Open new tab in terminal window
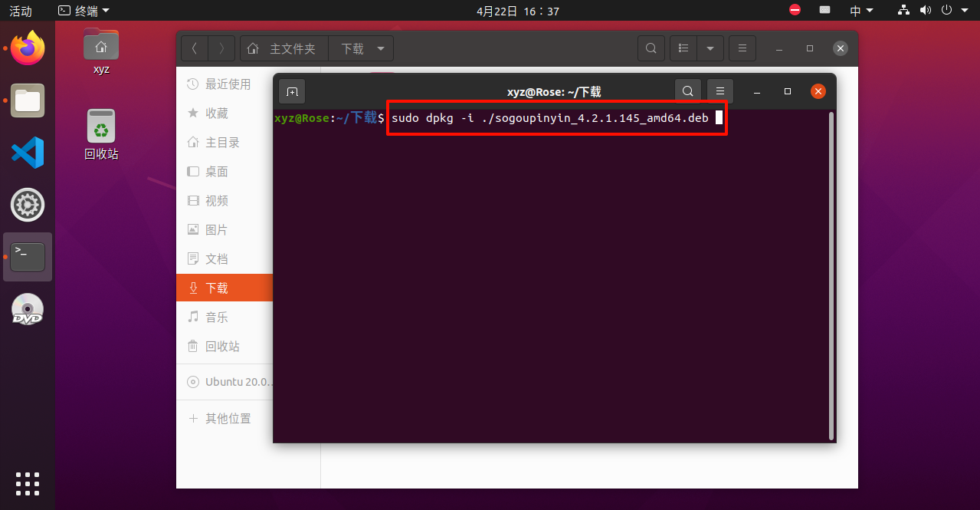This screenshot has height=510, width=980. click(292, 91)
